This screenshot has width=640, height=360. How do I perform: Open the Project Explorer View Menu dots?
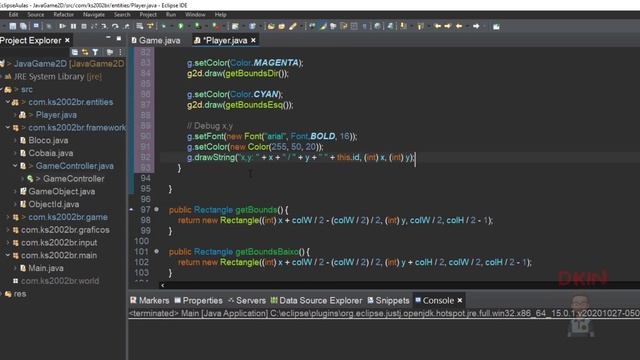click(120, 52)
